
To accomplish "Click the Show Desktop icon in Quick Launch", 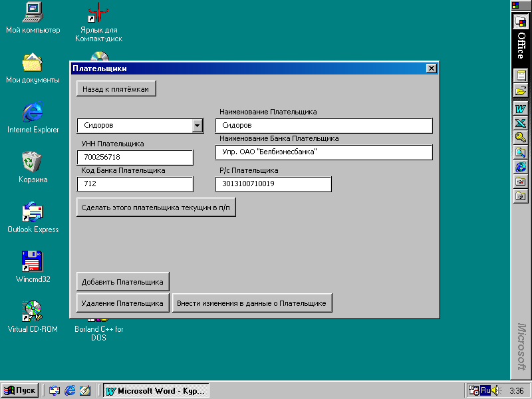I will click(84, 390).
